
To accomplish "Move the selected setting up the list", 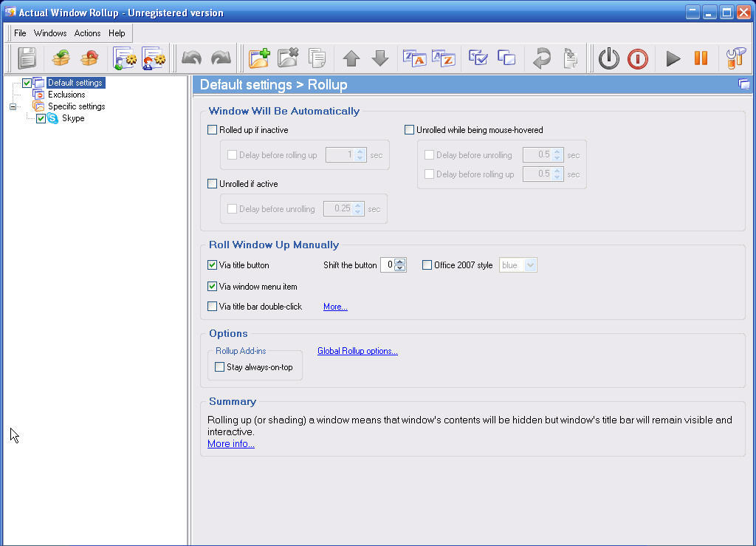I will (x=351, y=58).
